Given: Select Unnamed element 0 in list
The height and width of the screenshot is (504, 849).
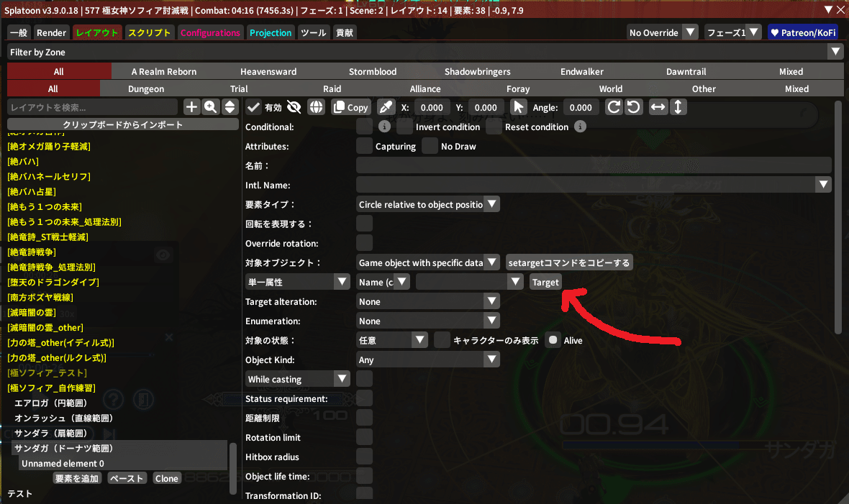Looking at the screenshot, I should [x=123, y=464].
